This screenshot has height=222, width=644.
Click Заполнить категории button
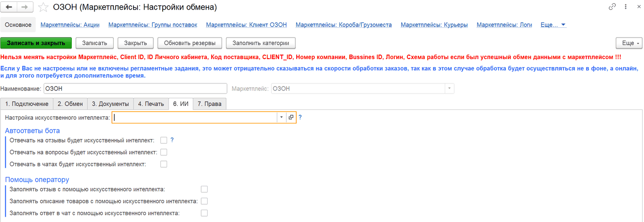coord(261,43)
